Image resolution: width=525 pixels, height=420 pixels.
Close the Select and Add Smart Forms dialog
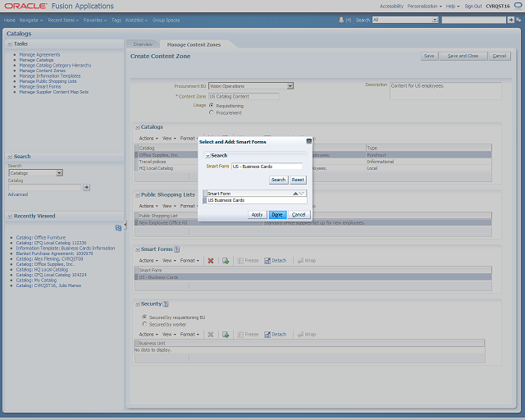click(309, 141)
